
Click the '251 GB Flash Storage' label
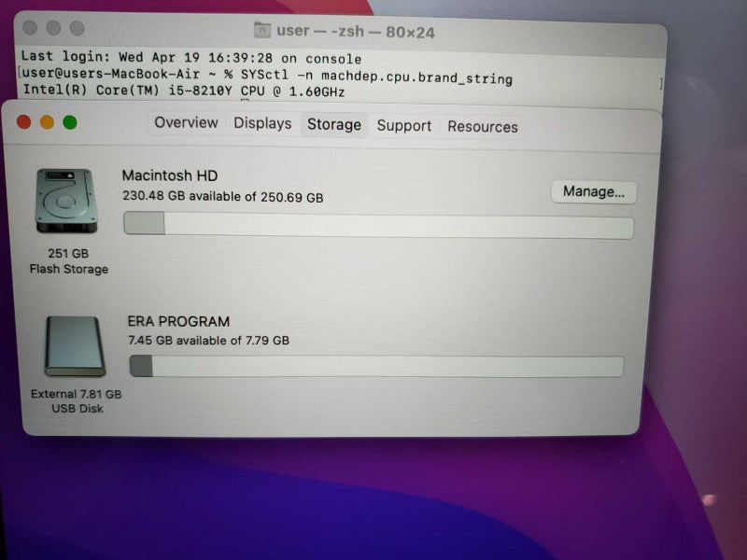point(68,261)
